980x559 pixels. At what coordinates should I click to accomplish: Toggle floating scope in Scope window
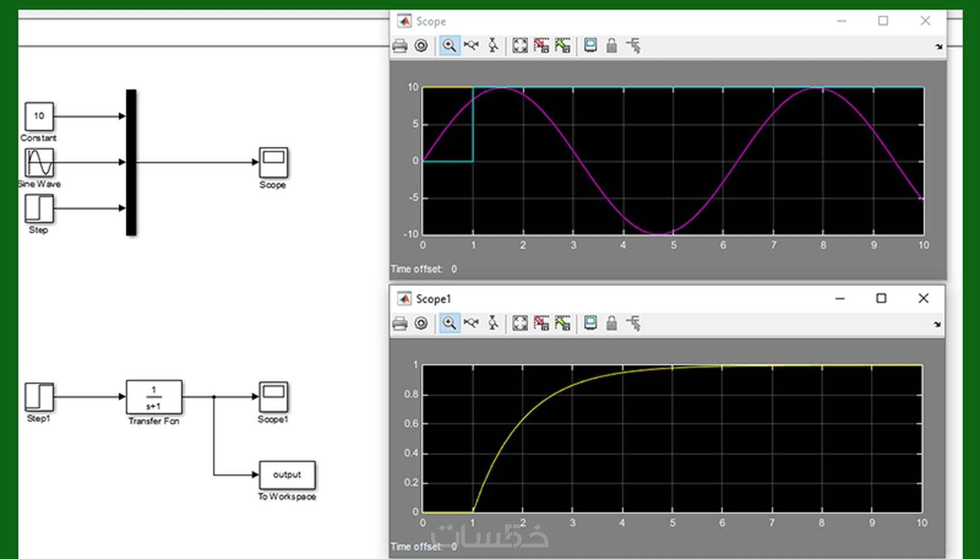(590, 46)
